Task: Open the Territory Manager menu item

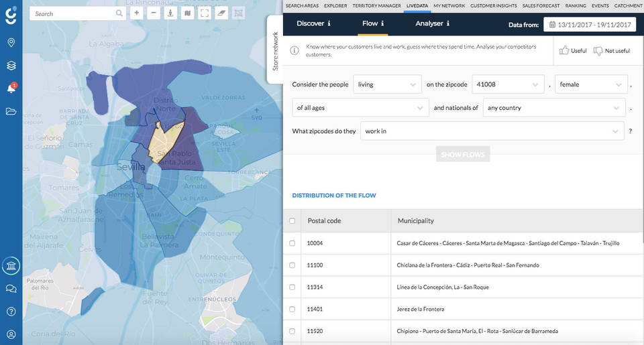Action: click(377, 5)
